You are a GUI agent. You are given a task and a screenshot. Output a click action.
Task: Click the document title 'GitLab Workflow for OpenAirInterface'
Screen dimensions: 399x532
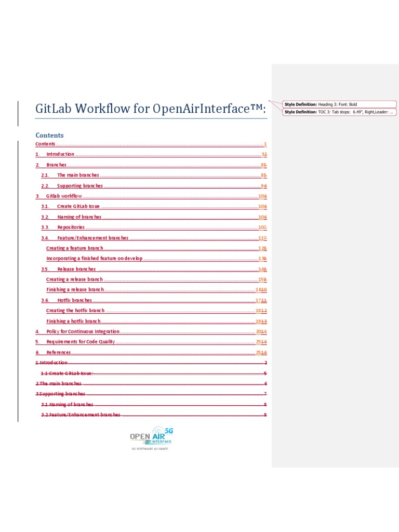[x=150, y=109]
